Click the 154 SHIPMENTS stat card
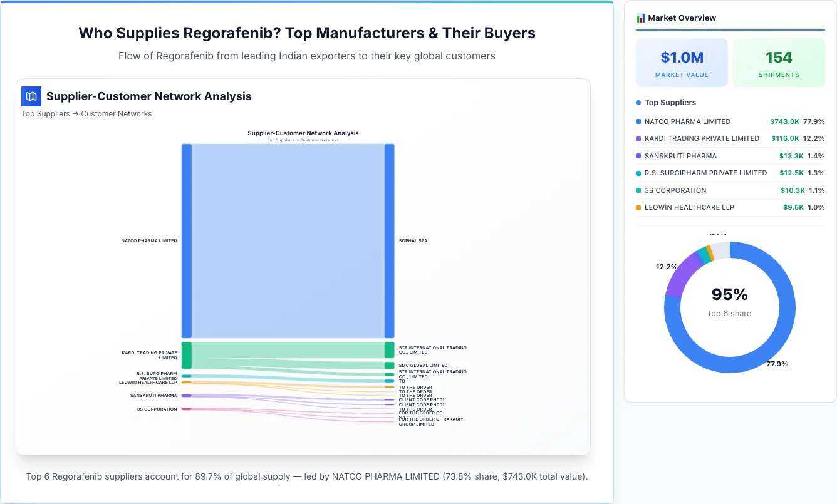Image resolution: width=837 pixels, height=504 pixels. pyautogui.click(x=779, y=62)
